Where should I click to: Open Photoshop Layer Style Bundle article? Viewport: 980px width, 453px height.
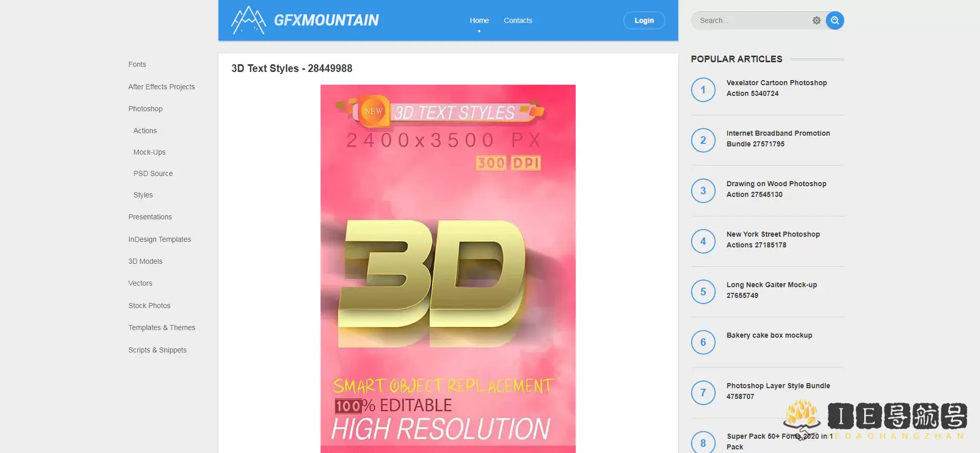[778, 391]
